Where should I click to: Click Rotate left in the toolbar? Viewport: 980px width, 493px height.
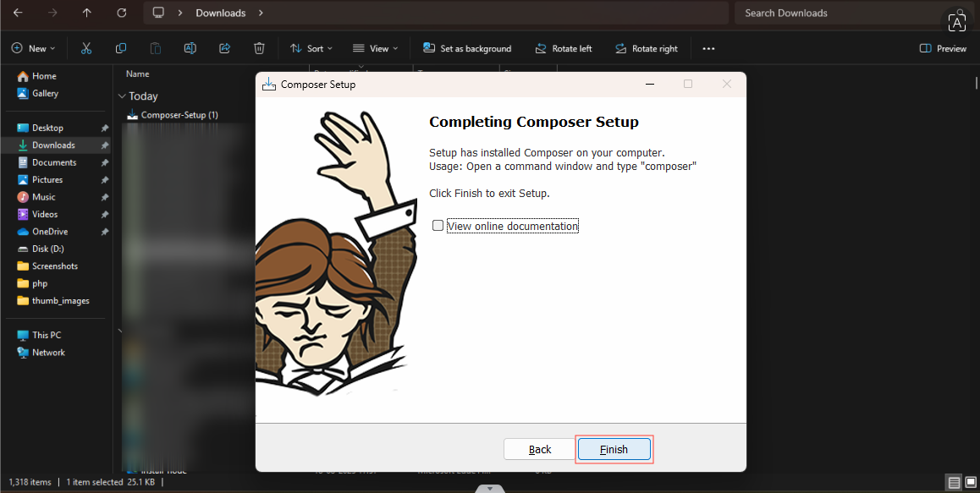[563, 48]
